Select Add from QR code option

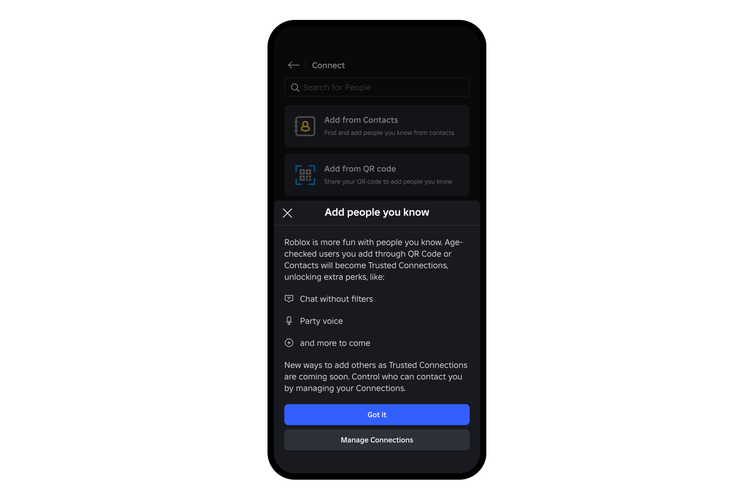(376, 175)
